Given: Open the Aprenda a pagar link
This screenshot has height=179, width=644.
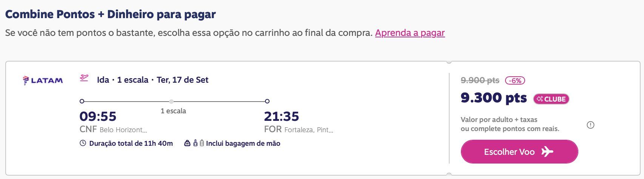Looking at the screenshot, I should (410, 33).
